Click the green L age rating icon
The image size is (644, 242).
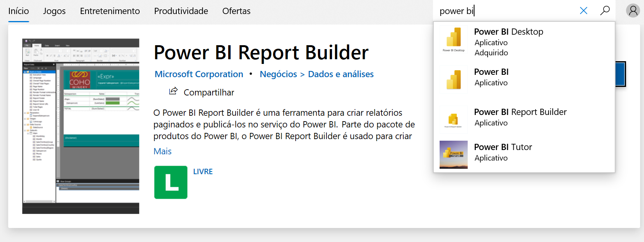click(x=171, y=182)
